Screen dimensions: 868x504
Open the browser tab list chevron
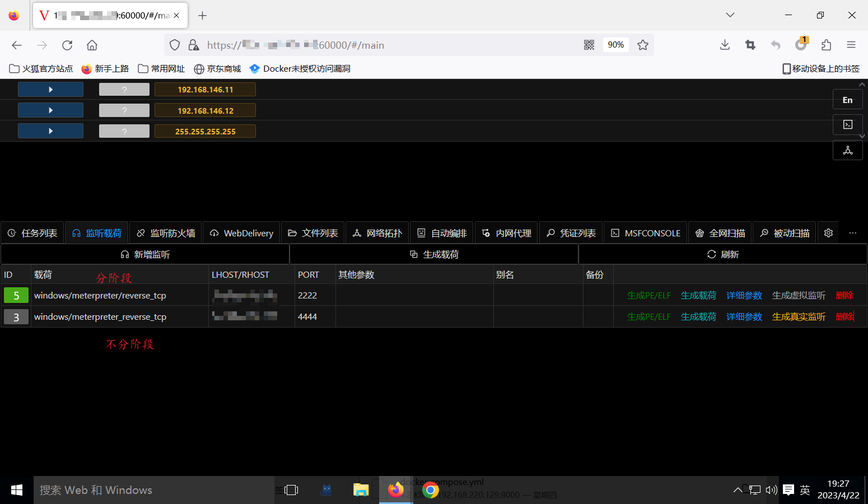coord(730,15)
